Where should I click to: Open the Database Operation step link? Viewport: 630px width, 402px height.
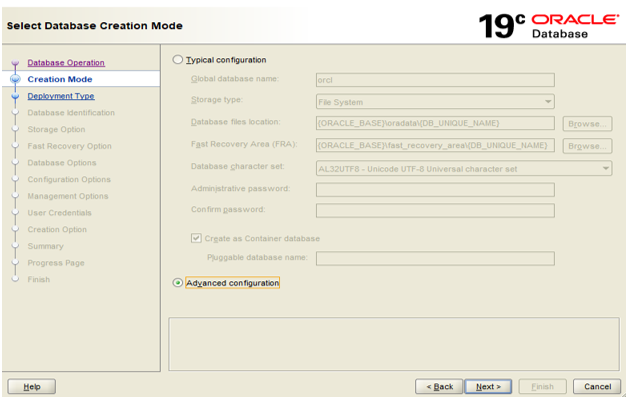click(66, 63)
